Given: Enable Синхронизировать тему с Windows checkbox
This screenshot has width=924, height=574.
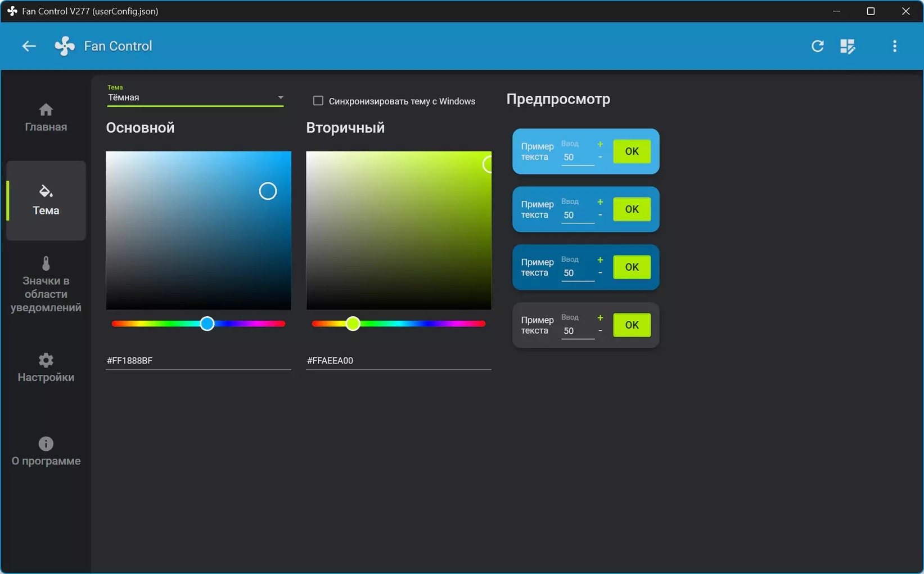Looking at the screenshot, I should pyautogui.click(x=318, y=101).
